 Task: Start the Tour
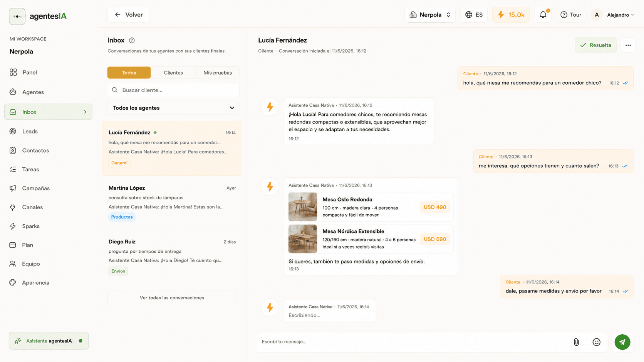click(571, 15)
